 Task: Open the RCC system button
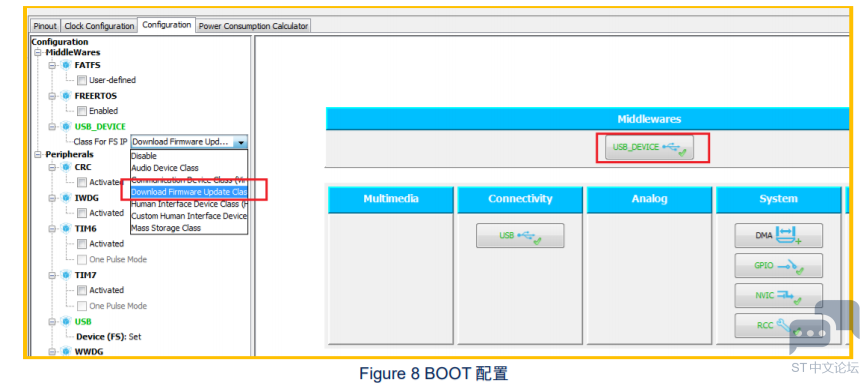(x=779, y=325)
